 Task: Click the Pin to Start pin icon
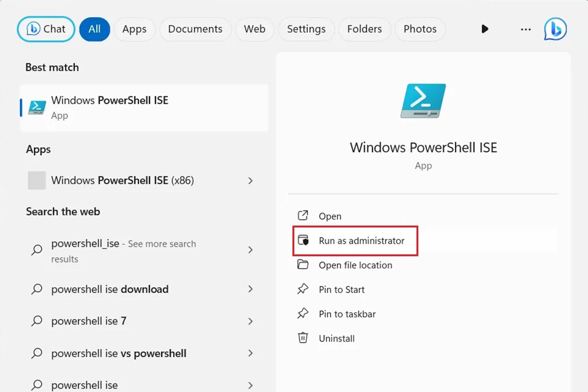(303, 289)
